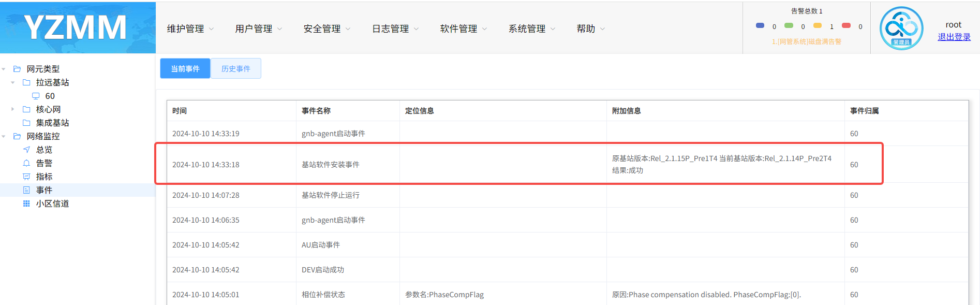Click the 指标 metrics icon in sidebar
Screen dimensions: 980x305
click(x=26, y=177)
